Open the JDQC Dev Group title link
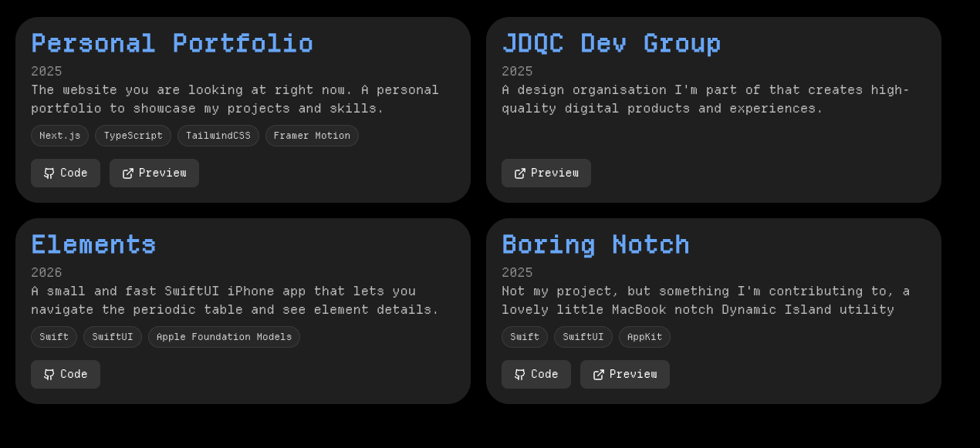This screenshot has height=448, width=980. 611,43
